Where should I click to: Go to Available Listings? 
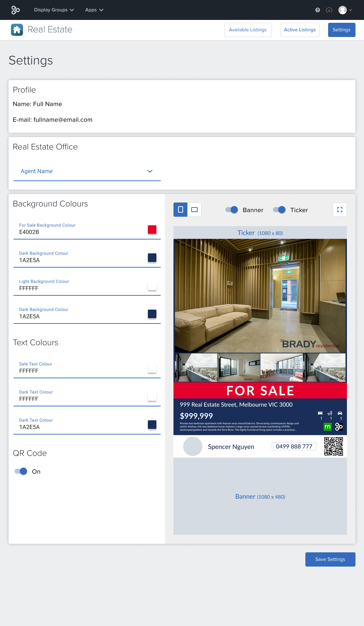point(248,30)
